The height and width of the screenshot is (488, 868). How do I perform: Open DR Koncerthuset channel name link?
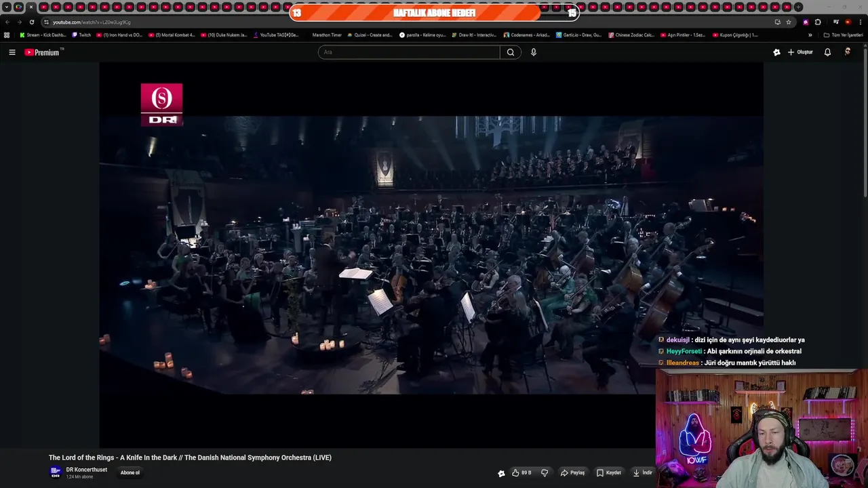pyautogui.click(x=87, y=470)
